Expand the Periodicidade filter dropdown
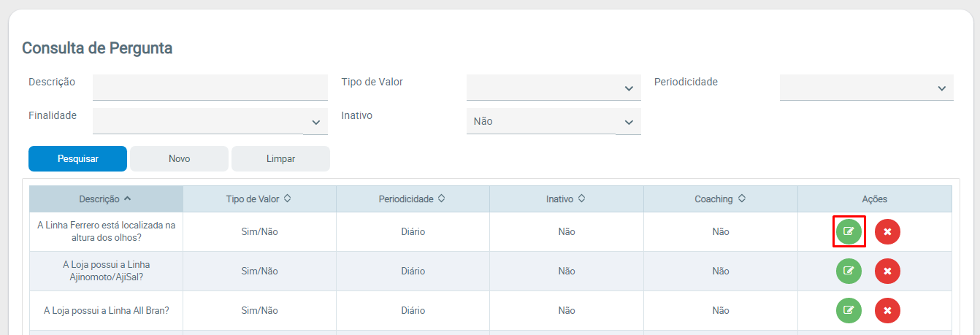Screen dimensions: 980x335 pos(866,88)
